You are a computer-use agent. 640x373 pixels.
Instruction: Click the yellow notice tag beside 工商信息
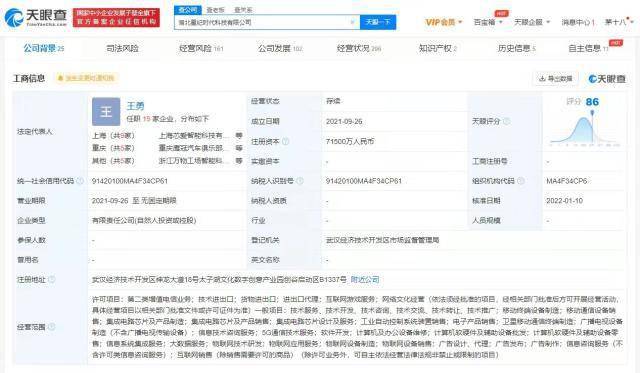click(x=86, y=78)
